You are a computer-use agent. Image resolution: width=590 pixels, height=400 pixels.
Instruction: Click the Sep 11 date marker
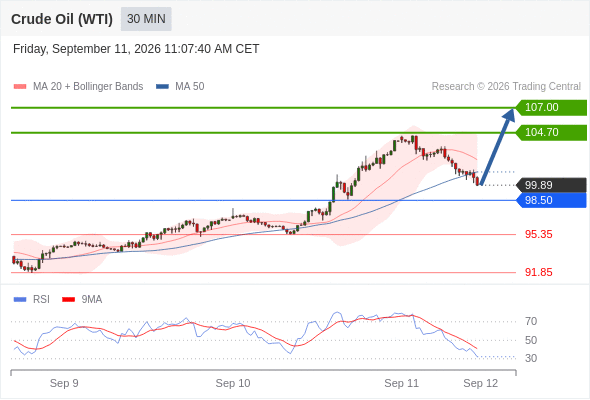401,383
